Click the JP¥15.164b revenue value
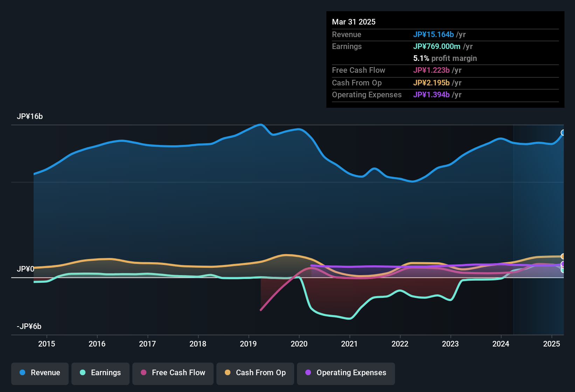The width and height of the screenshot is (575, 392). 434,34
